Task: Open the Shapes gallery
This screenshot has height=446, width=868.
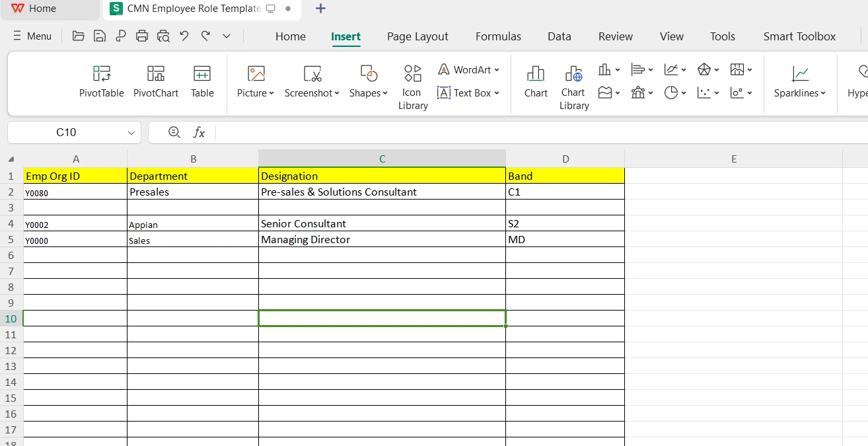Action: [x=369, y=81]
